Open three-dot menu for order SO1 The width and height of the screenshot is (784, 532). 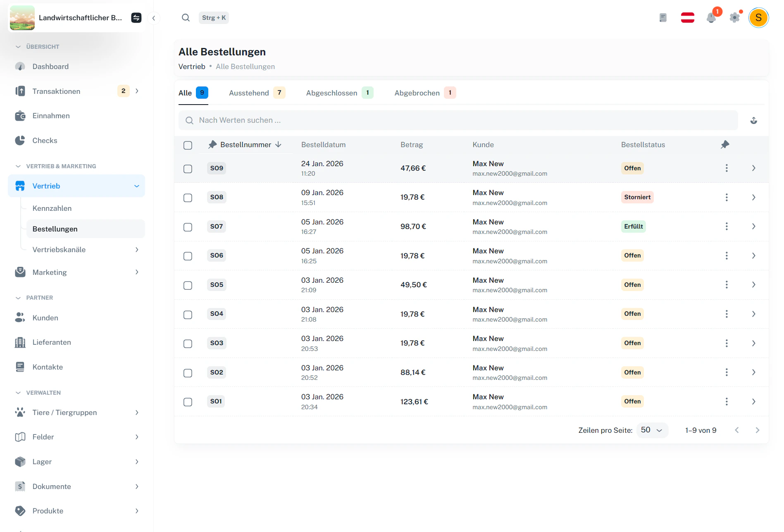727,401
